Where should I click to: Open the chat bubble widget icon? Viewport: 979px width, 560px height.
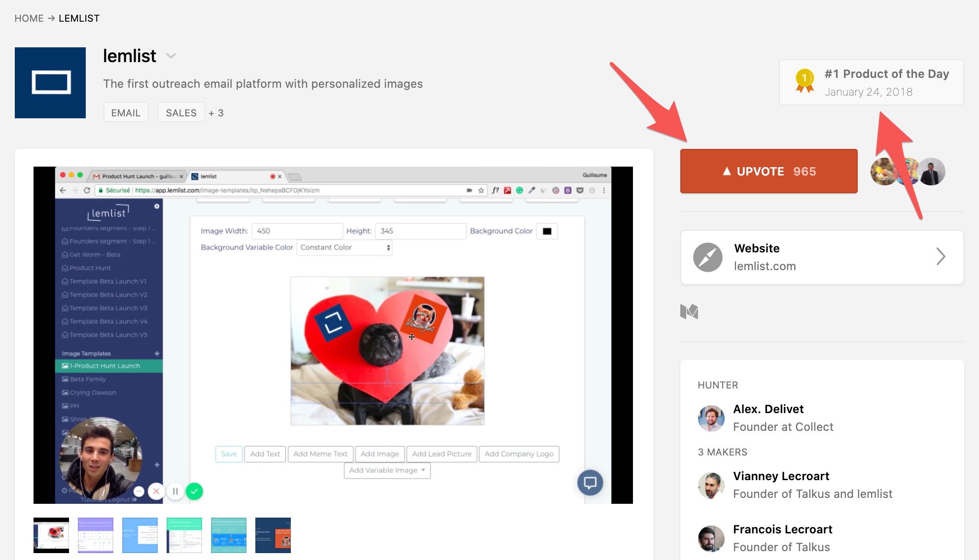coord(590,483)
